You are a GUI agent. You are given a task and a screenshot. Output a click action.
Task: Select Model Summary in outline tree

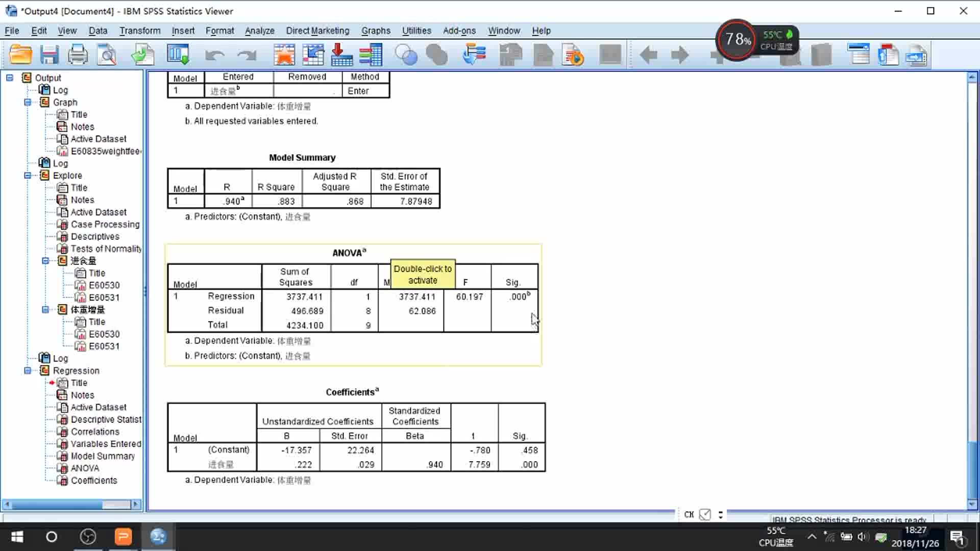(x=103, y=456)
